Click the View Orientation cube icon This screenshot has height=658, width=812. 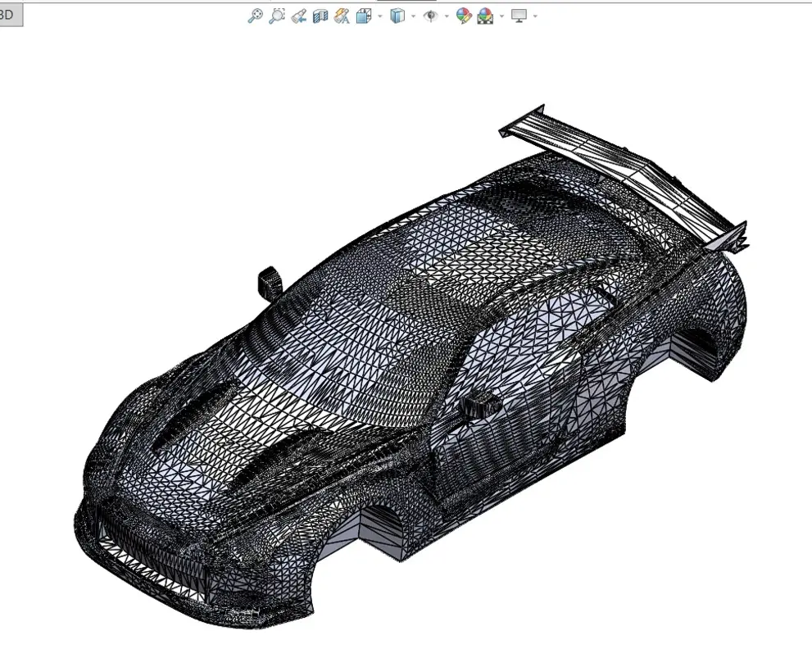pos(364,16)
